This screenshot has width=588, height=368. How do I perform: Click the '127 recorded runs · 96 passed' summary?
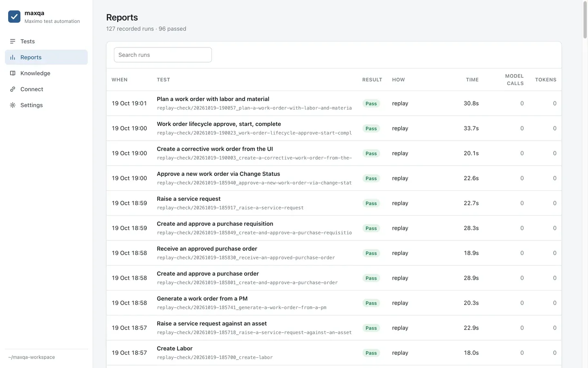146,29
